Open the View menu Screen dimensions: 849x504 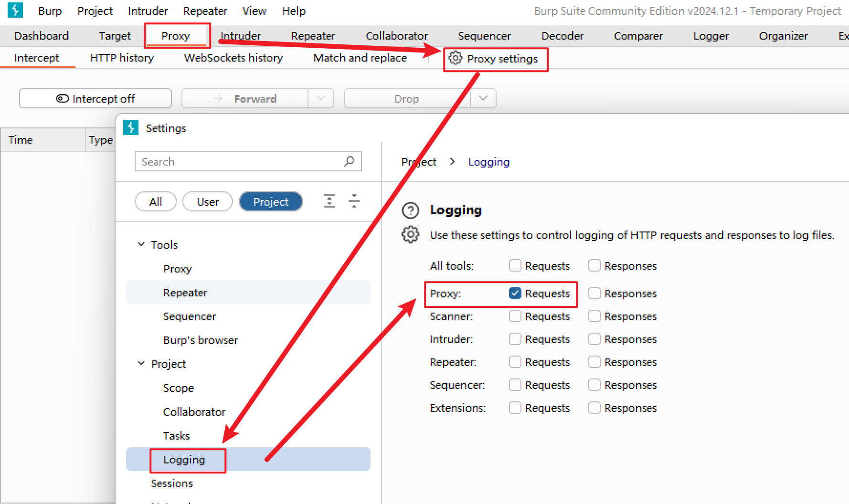[x=255, y=11]
